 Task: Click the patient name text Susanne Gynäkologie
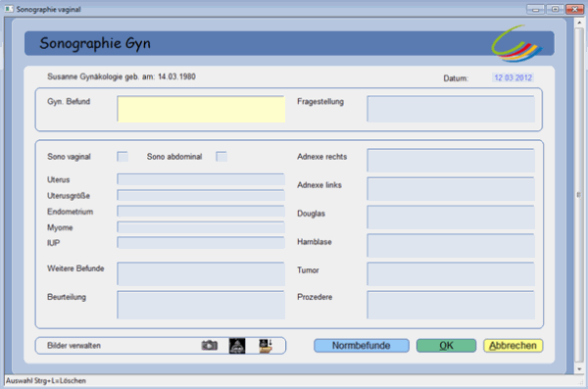point(84,76)
